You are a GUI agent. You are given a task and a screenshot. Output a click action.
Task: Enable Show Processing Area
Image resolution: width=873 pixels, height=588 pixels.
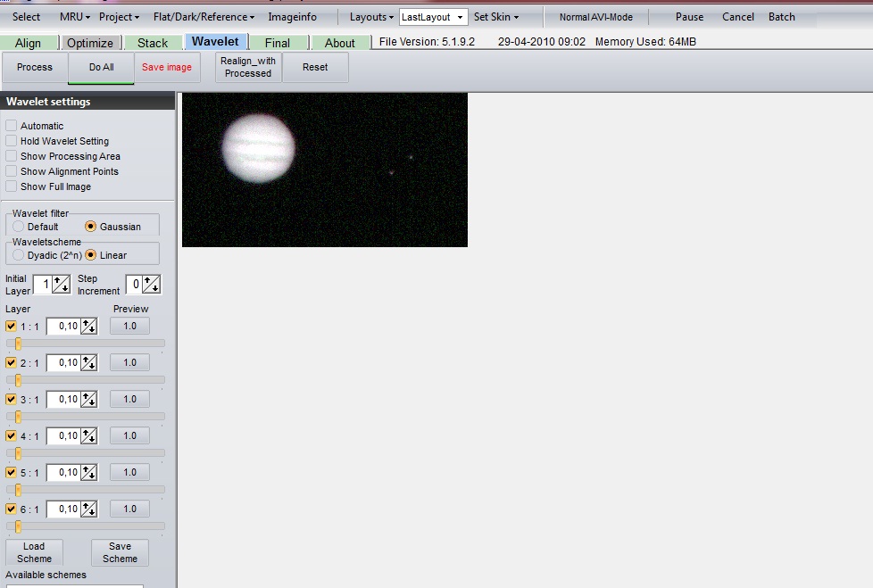coord(11,156)
